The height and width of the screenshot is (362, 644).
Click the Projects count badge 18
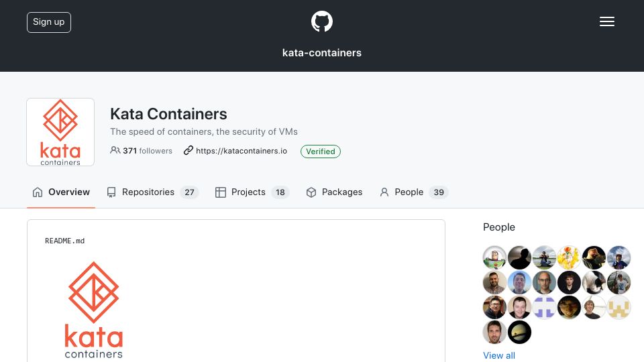pyautogui.click(x=280, y=192)
